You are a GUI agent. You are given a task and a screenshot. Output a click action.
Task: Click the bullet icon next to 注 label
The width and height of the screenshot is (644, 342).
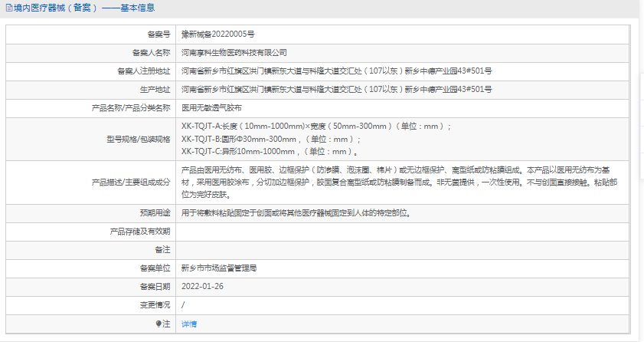pyautogui.click(x=159, y=324)
